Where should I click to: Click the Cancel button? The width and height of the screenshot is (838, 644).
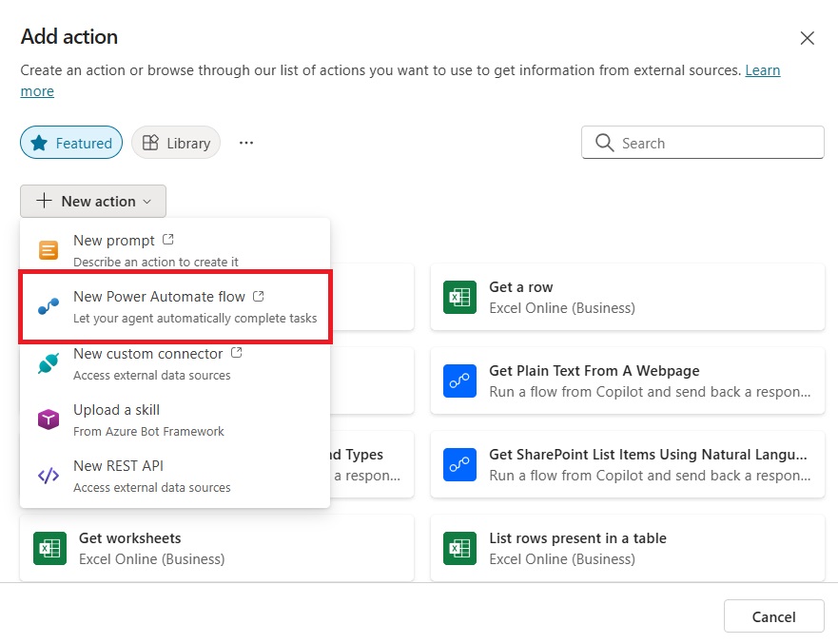pos(774,616)
